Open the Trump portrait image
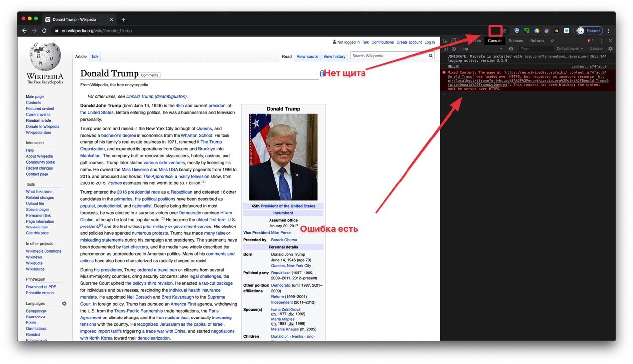Image resolution: width=633 pixels, height=364 pixels. pyautogui.click(x=283, y=157)
